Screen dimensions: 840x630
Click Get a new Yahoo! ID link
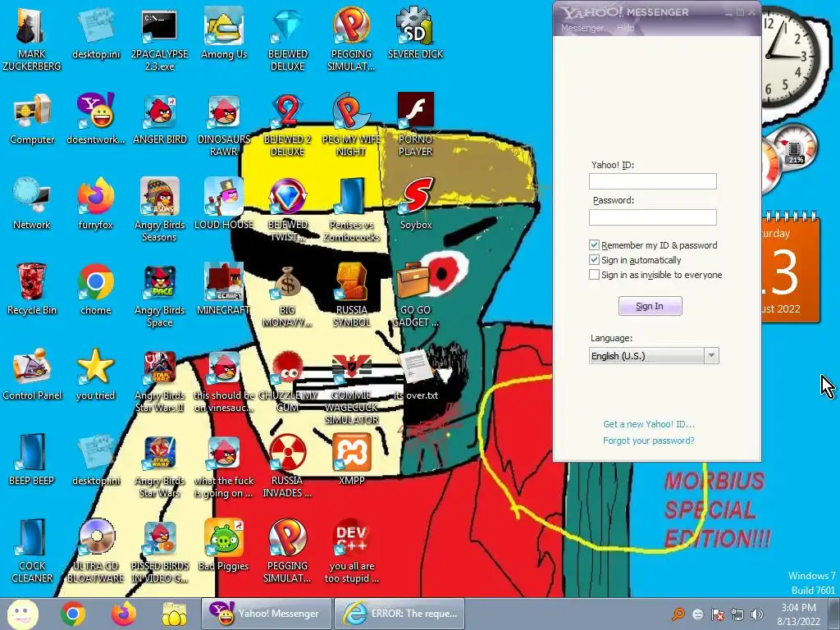coord(649,424)
